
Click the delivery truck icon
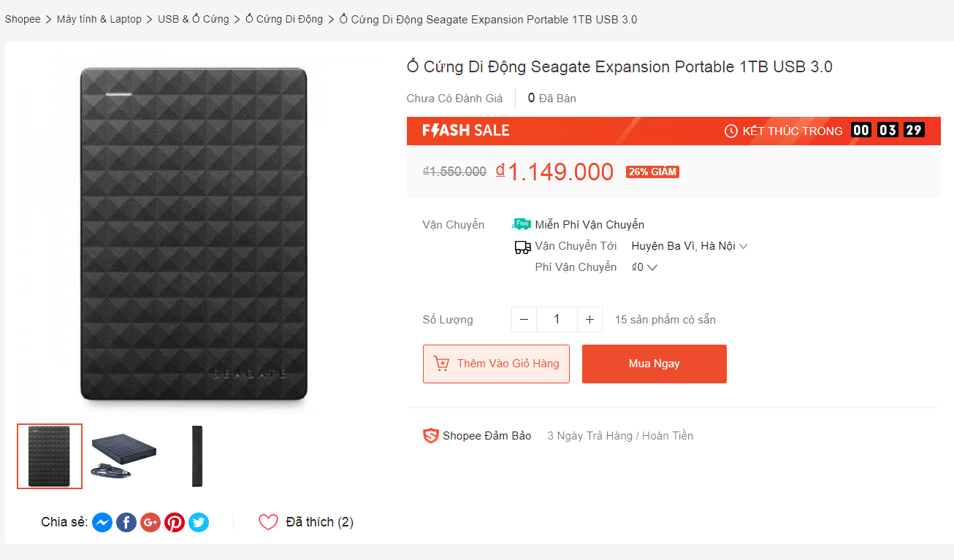click(x=522, y=247)
